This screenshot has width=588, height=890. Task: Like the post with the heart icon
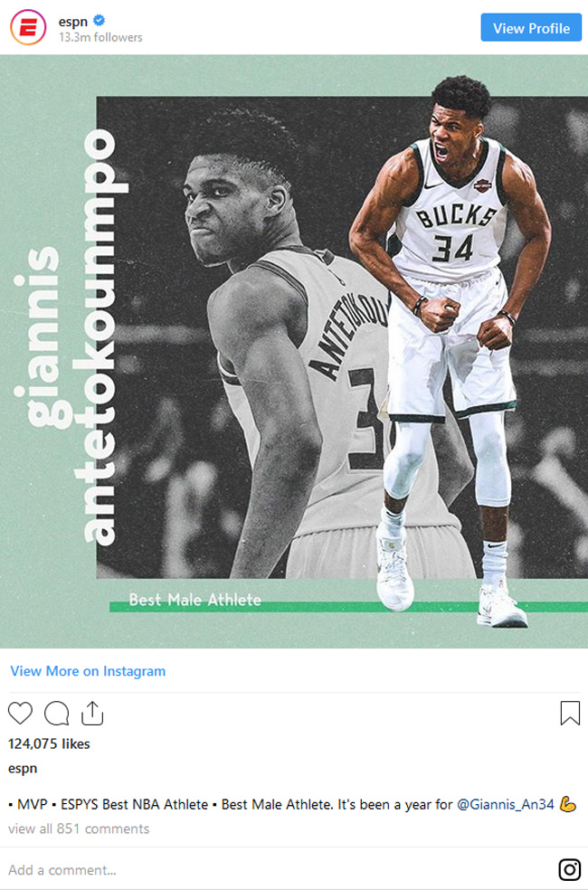pyautogui.click(x=21, y=713)
